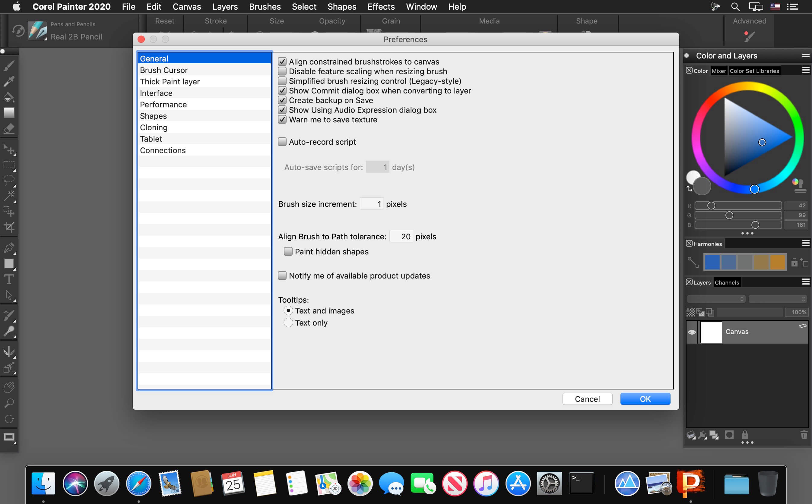Open the New Layer flyout in Layers panel
The width and height of the screenshot is (812, 504).
pyautogui.click(x=691, y=435)
